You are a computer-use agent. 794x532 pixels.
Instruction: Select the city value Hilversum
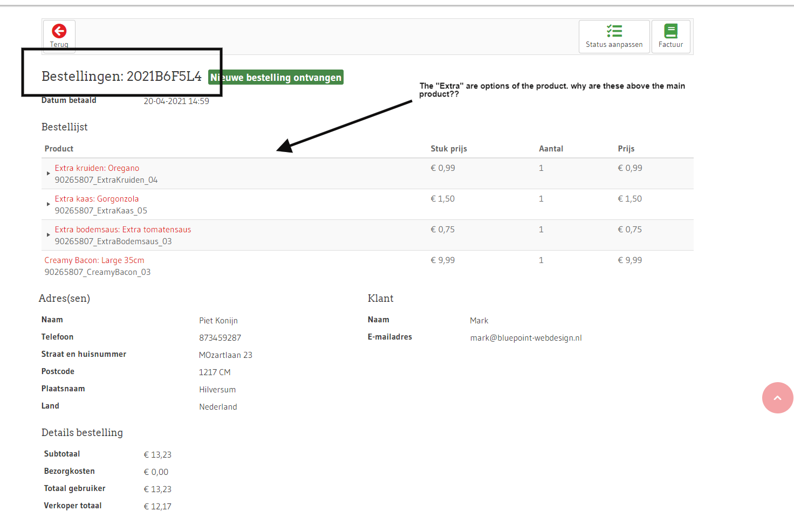[x=217, y=390]
